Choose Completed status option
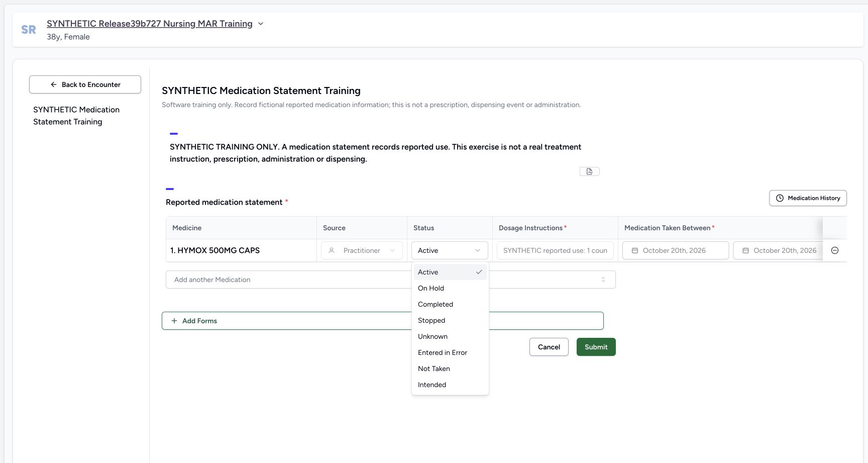868x463 pixels. [450, 304]
